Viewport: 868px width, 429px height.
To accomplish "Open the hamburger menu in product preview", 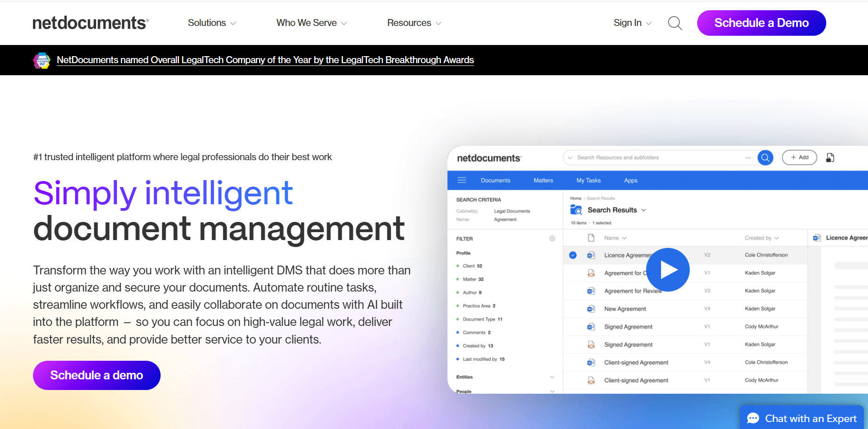I will pyautogui.click(x=462, y=180).
